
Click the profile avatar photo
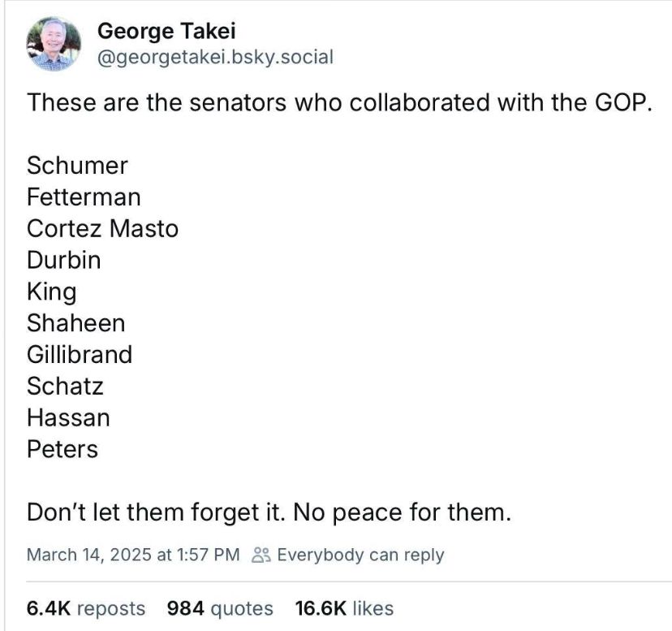tap(54, 45)
